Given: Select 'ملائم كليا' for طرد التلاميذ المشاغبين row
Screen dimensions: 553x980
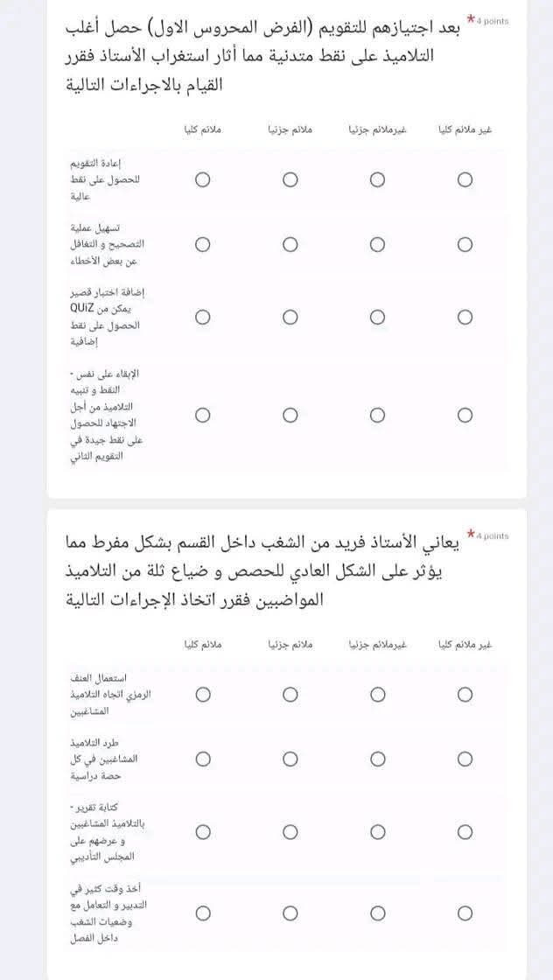Looking at the screenshot, I should [203, 759].
